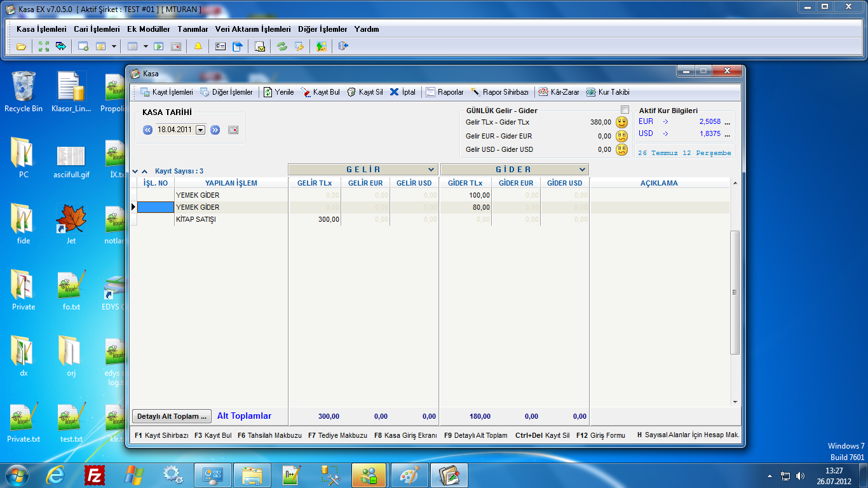This screenshot has height=488, width=868.
Task: Click the blue double-arrow transfer icon
Action: [61, 46]
